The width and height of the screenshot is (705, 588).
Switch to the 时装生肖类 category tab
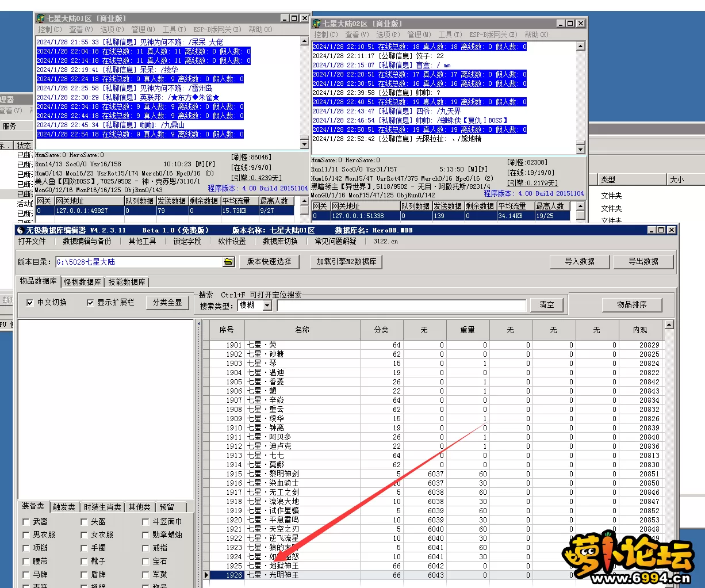tap(102, 507)
